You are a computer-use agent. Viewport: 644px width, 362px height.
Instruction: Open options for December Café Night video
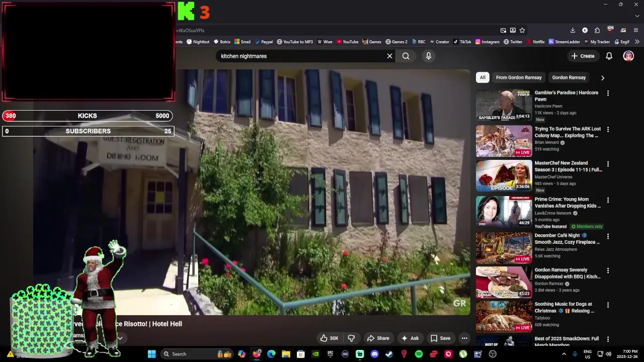(608, 236)
